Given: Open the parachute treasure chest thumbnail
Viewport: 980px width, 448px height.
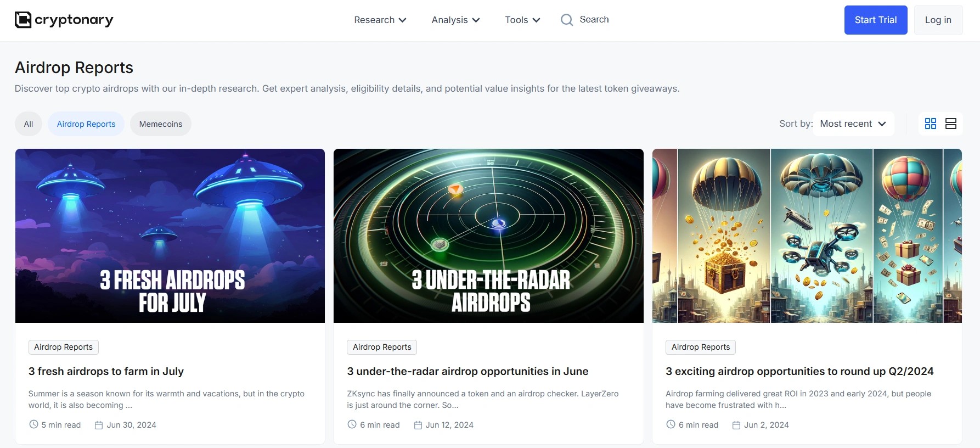Looking at the screenshot, I should click(x=807, y=236).
